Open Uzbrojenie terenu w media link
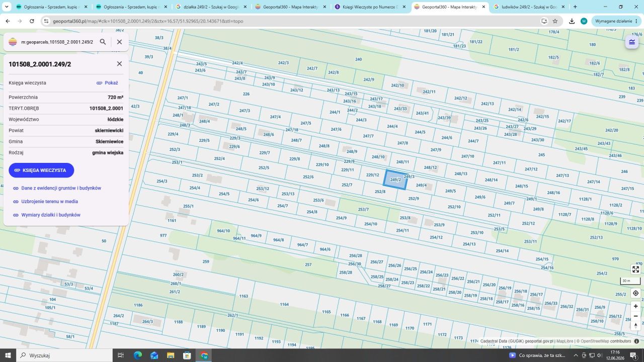The width and height of the screenshot is (644, 362). pos(49,202)
